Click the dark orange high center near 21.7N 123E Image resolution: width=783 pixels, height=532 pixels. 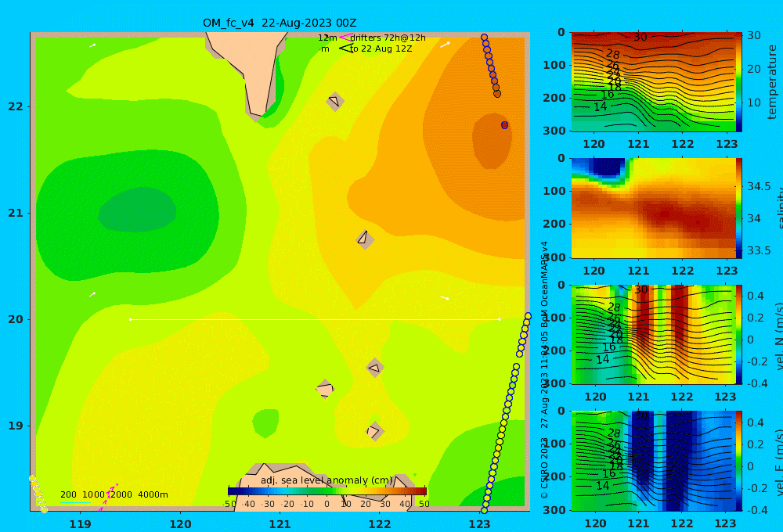[492, 141]
